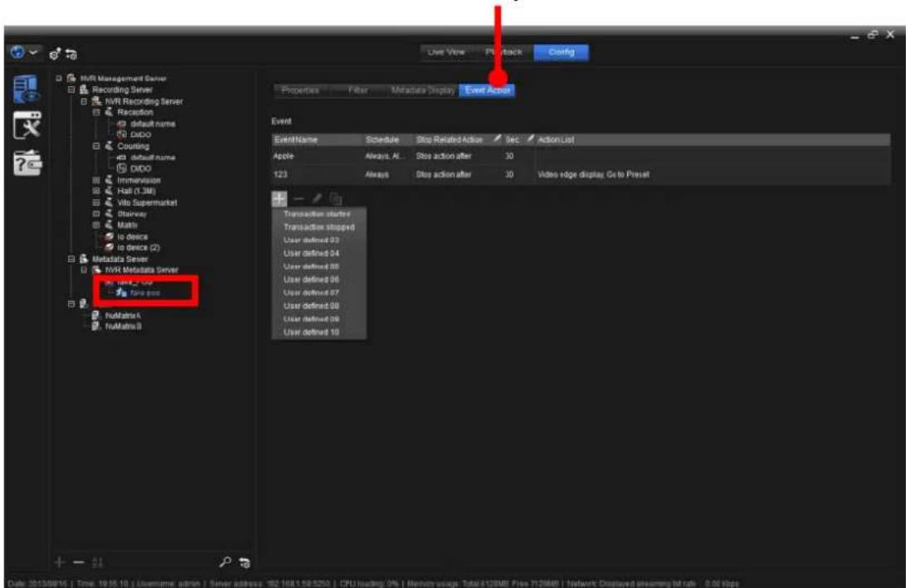This screenshot has width=906, height=588.
Task: Expand the Immervision node
Action: (x=96, y=180)
